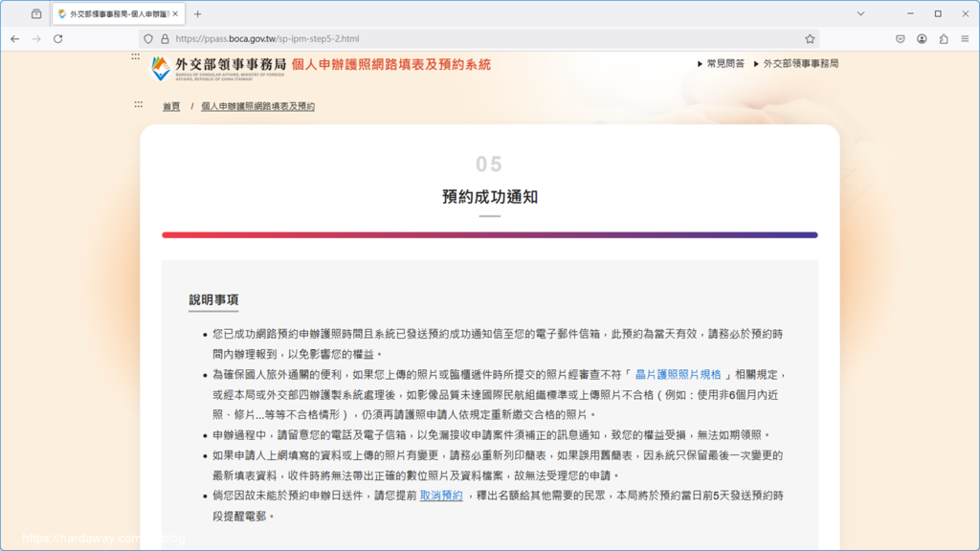The image size is (980, 551).
Task: Open the Firefox account icon
Action: (x=922, y=38)
